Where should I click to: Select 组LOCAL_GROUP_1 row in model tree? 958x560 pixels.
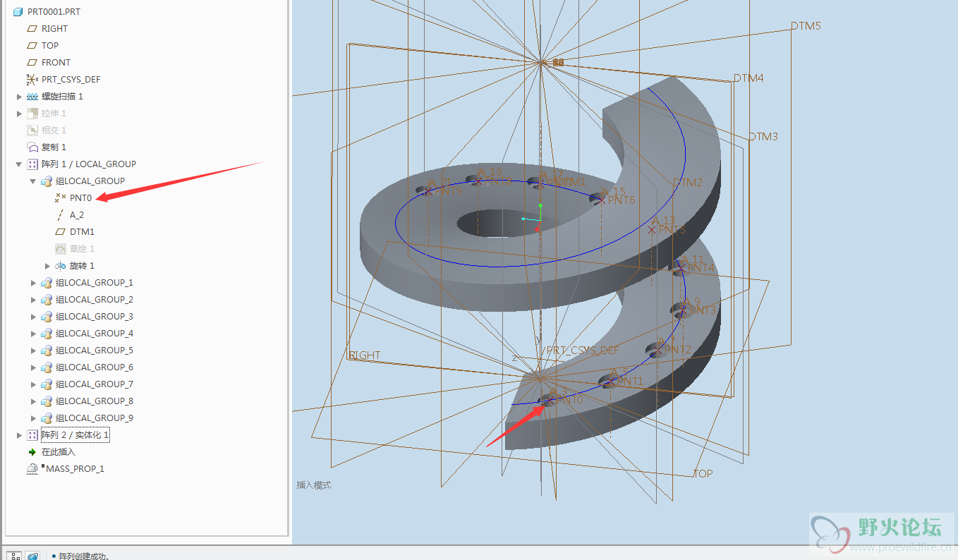(x=87, y=283)
